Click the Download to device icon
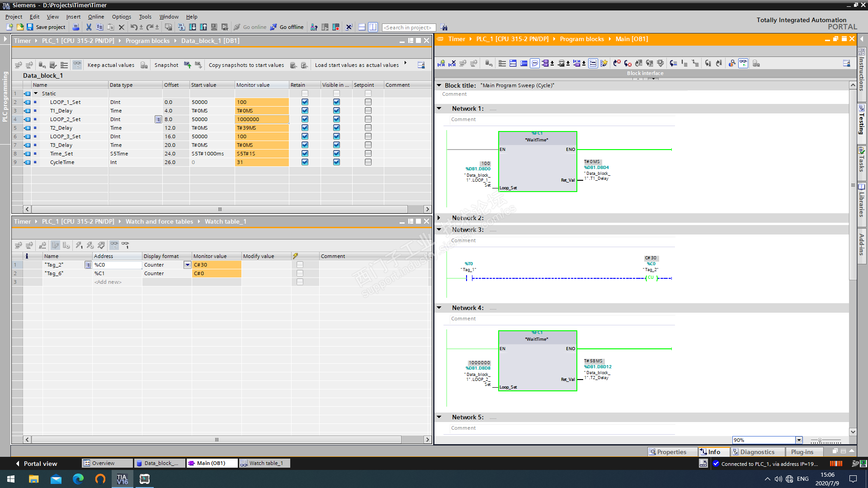 193,27
